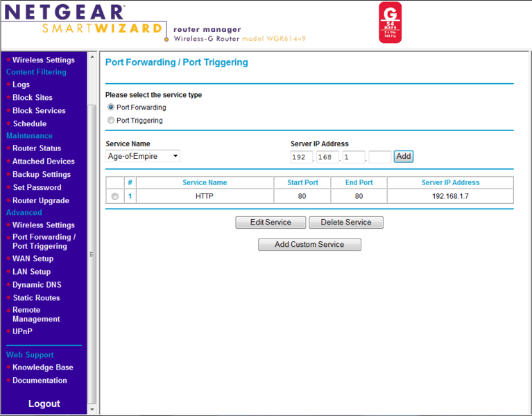Screen dimensions: 532x416
Task: Open Port Forwarding / Port Triggering sidebar link
Action: 44,242
